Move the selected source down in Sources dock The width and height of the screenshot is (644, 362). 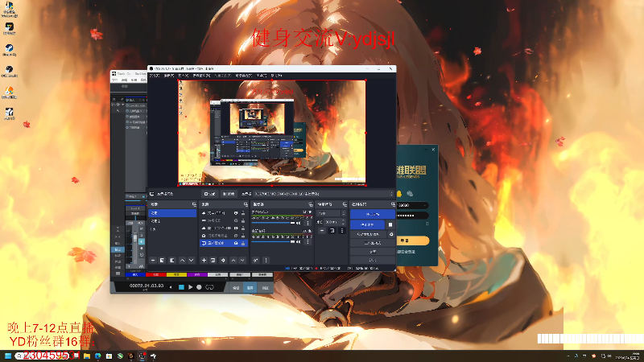tap(242, 260)
